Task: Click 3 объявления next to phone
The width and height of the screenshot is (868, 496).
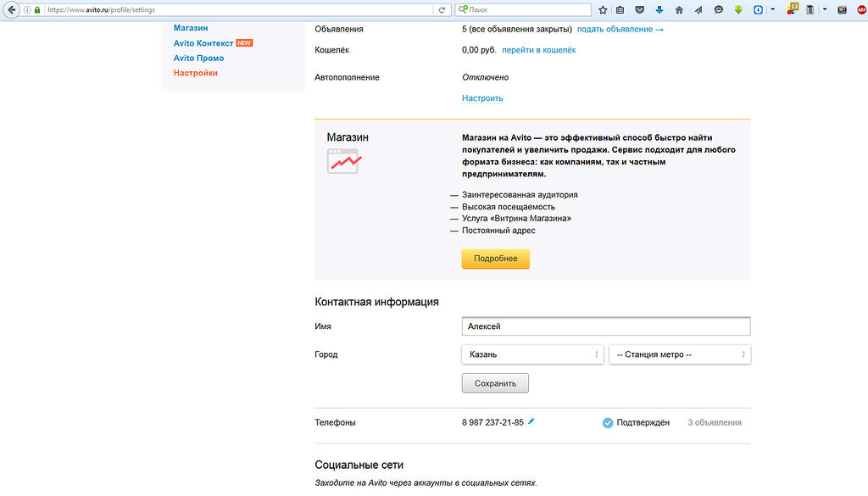Action: point(715,422)
